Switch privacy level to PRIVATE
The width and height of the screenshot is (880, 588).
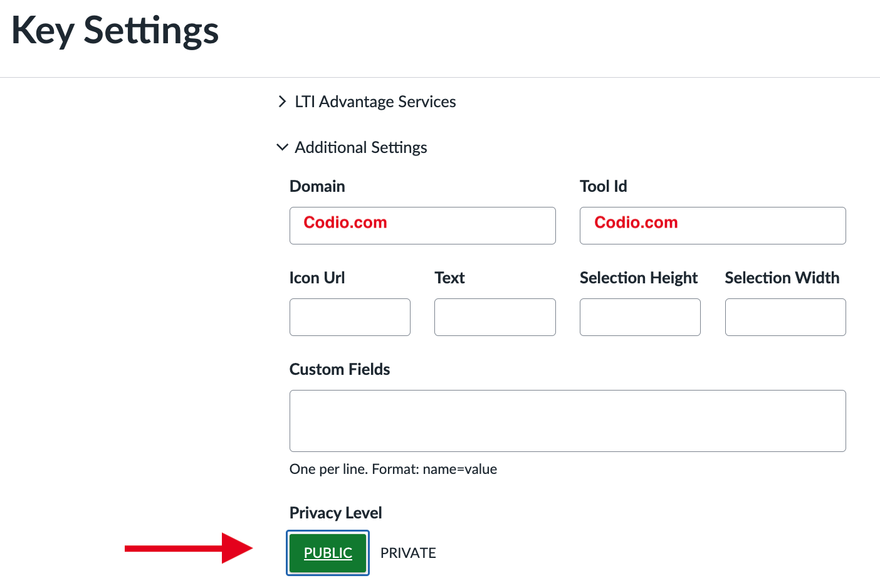[408, 553]
